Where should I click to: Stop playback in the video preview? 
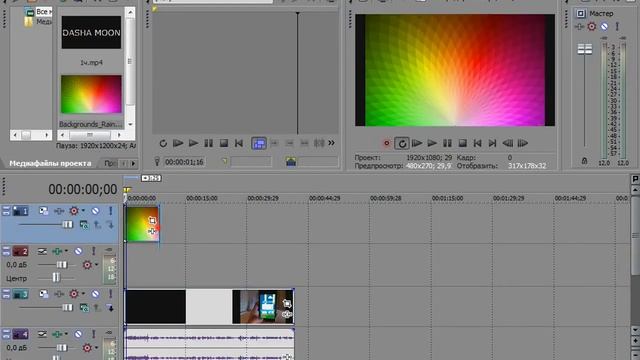point(462,143)
